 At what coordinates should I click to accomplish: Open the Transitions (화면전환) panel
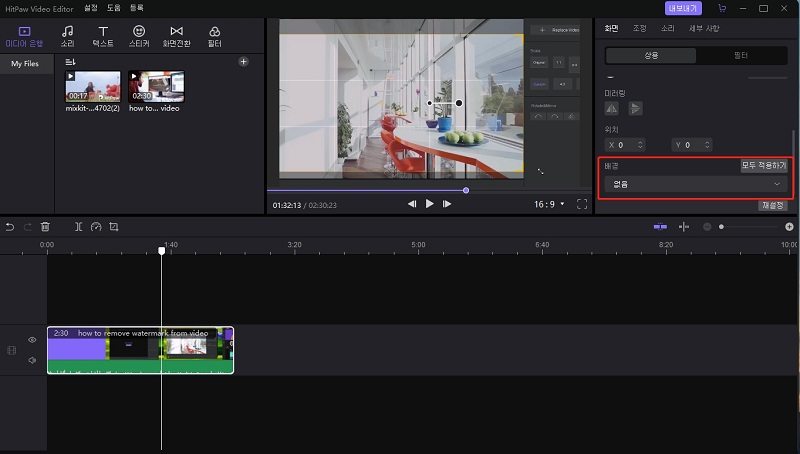(176, 37)
